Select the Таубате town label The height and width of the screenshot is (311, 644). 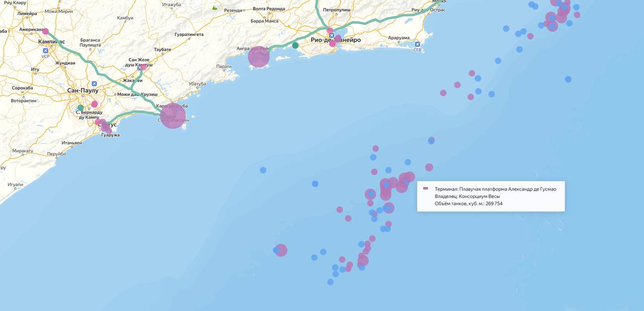coord(163,50)
